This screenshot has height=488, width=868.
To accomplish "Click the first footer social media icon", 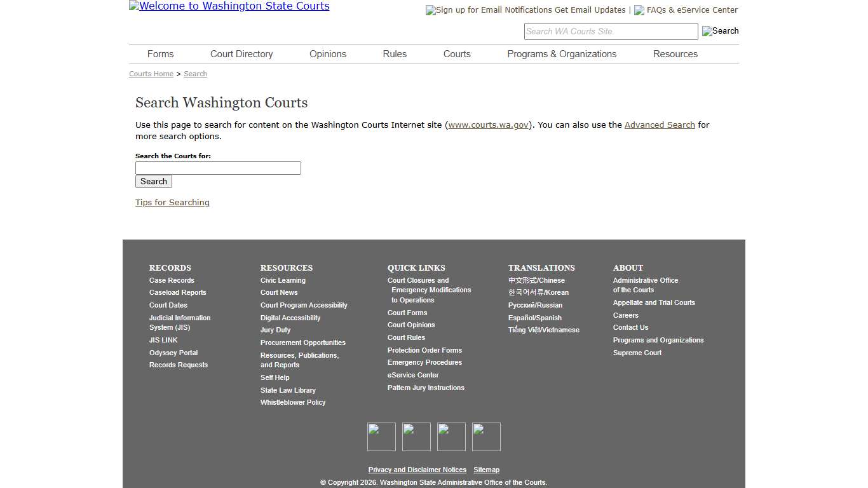I will 381,437.
